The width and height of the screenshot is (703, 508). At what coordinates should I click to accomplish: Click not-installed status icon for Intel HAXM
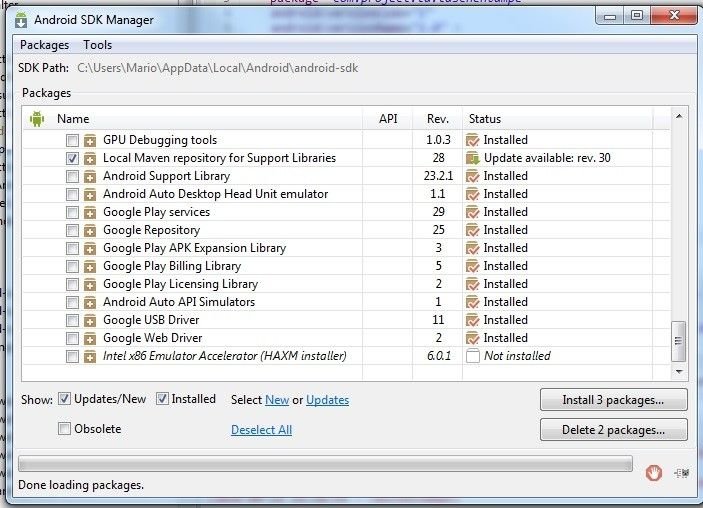[x=473, y=356]
